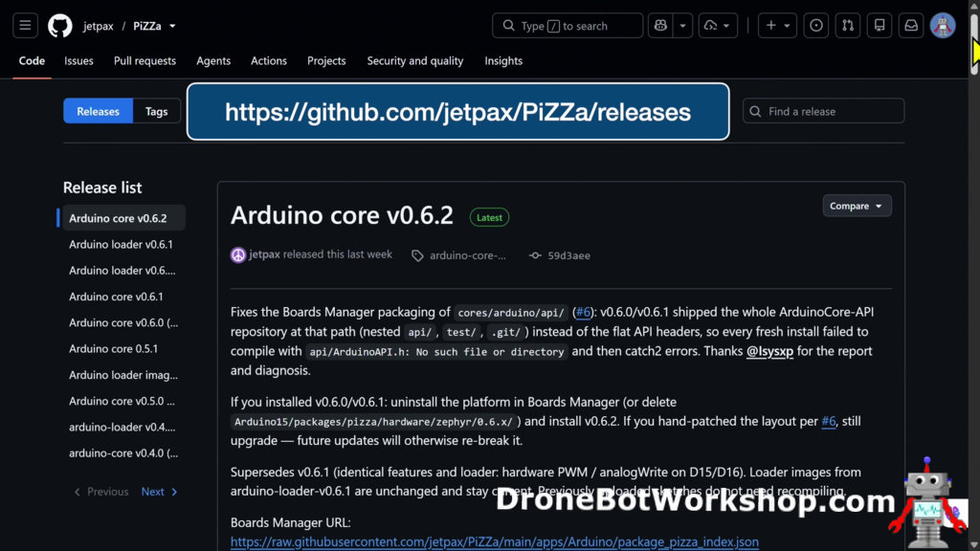
Task: Open the Copilot chat icon
Action: pos(660,26)
